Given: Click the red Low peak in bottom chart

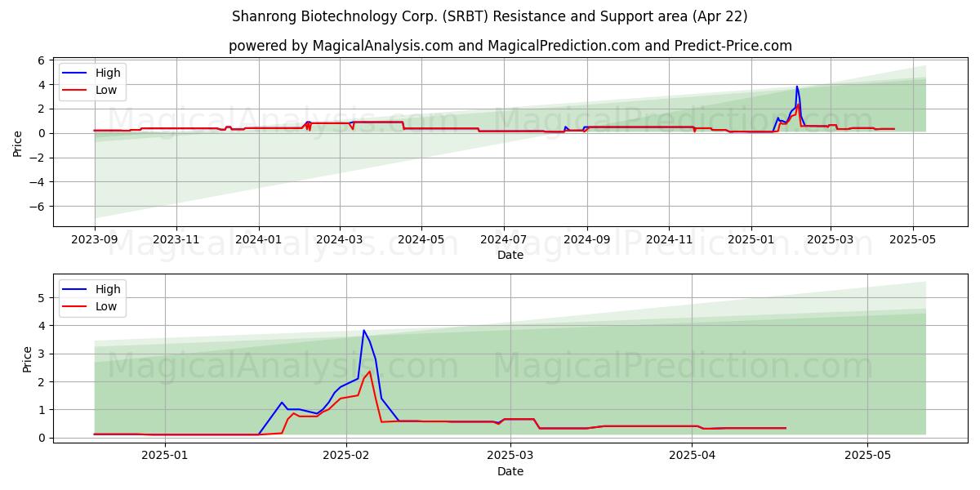Looking at the screenshot, I should (369, 372).
